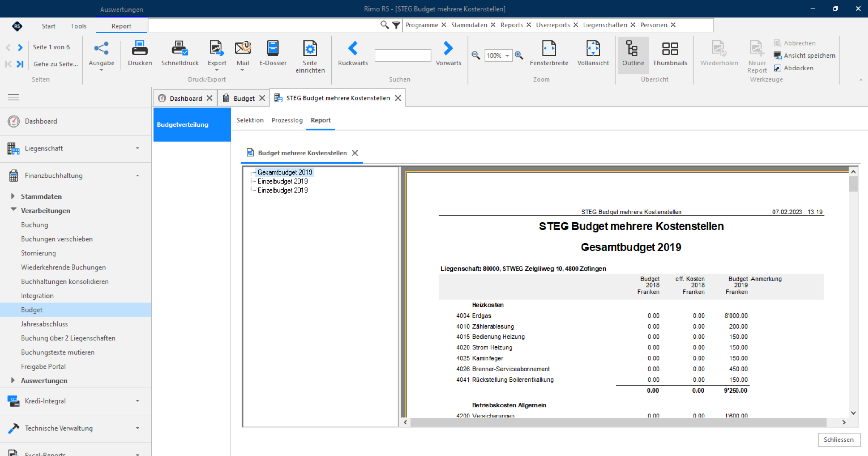Click Gehe zu Seite...
This screenshot has width=868, height=456.
tap(56, 64)
